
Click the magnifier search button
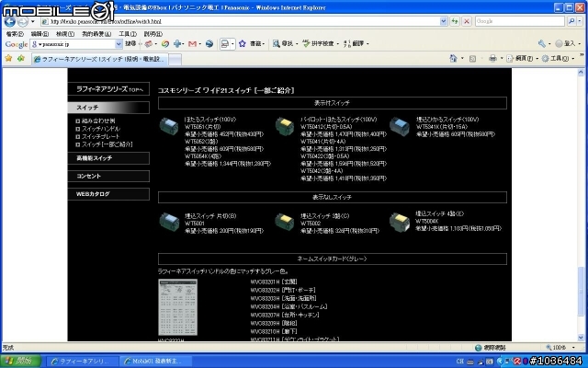pos(571,21)
